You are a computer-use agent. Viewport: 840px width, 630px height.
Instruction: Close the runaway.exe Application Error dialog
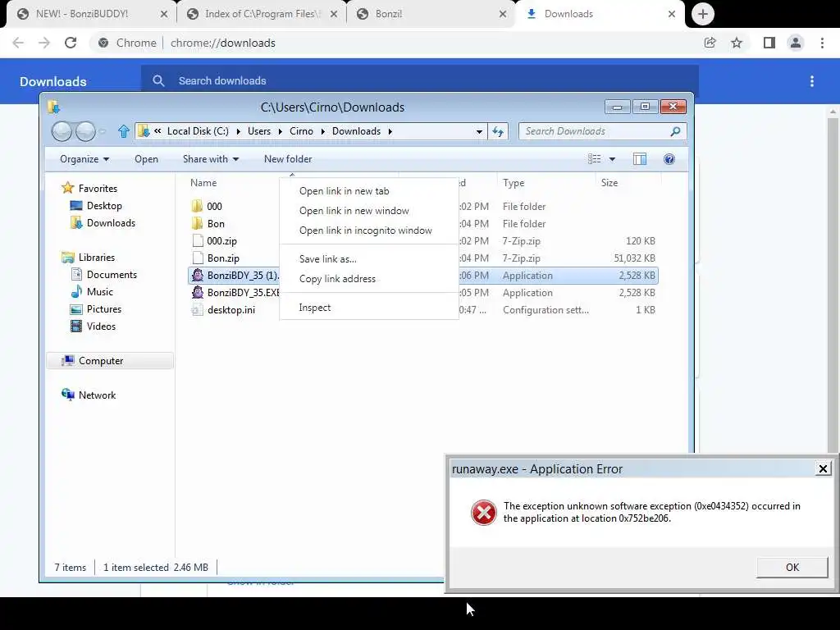pyautogui.click(x=823, y=469)
